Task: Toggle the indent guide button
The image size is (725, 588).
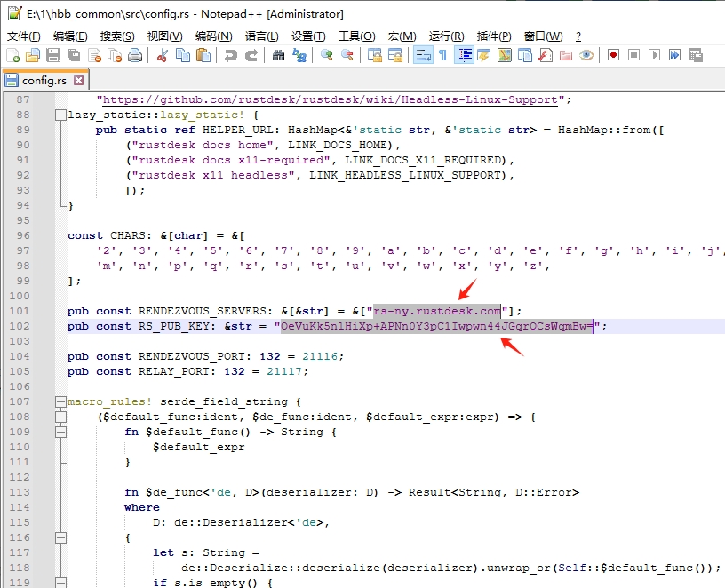Action: point(464,55)
